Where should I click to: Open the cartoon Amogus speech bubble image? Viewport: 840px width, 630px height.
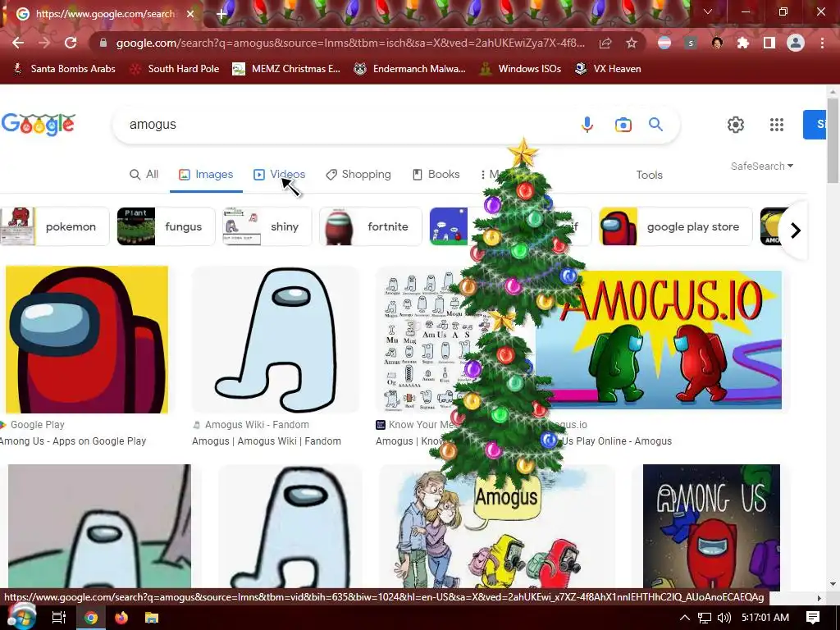[496, 527]
